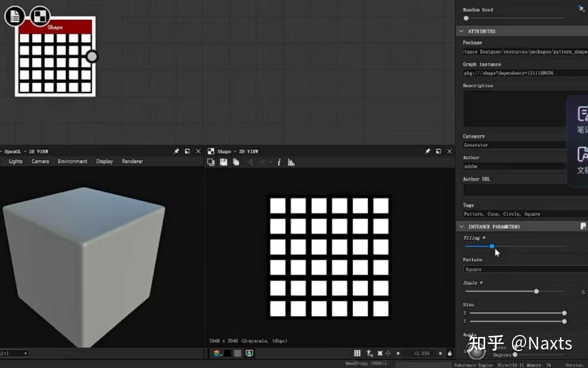The width and height of the screenshot is (588, 368).
Task: Open the Renderer menu in 3D View
Action: [132, 161]
